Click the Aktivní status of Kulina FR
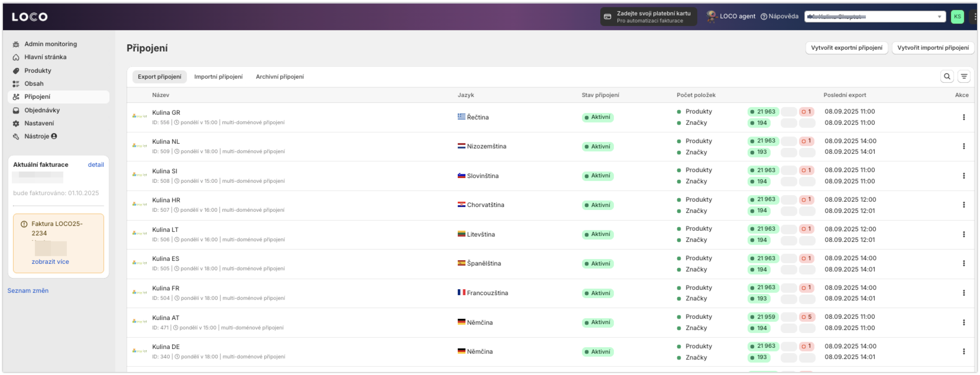Image resolution: width=980 pixels, height=375 pixels. (x=597, y=293)
